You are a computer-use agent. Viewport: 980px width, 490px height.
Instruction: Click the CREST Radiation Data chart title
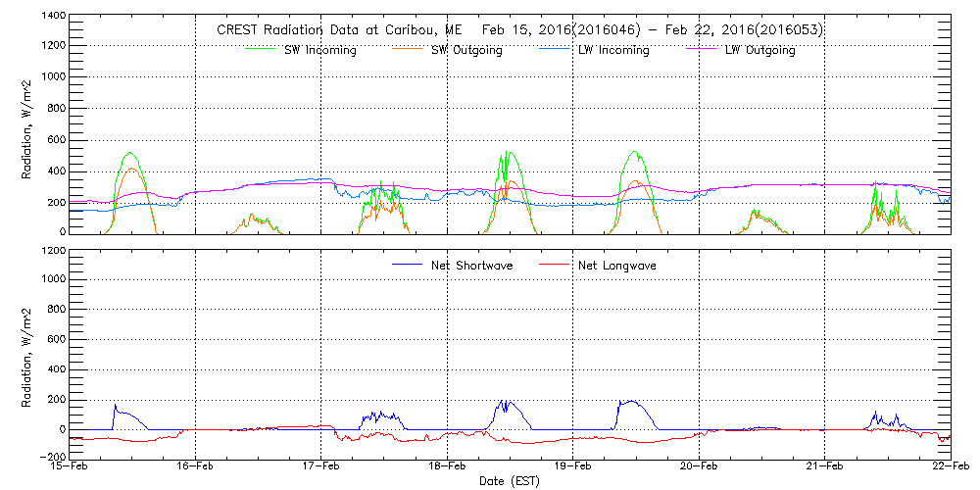519,29
